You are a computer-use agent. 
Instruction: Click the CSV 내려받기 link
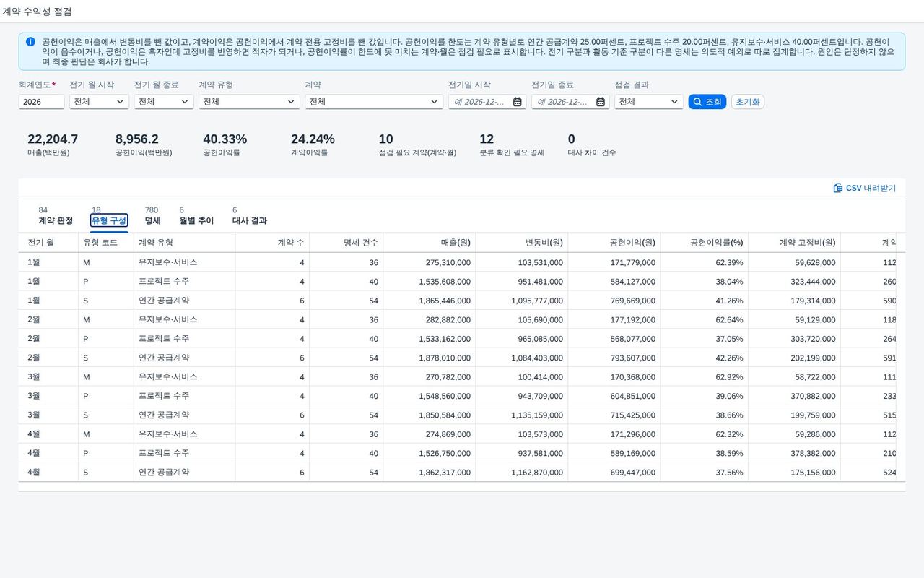[x=865, y=188]
